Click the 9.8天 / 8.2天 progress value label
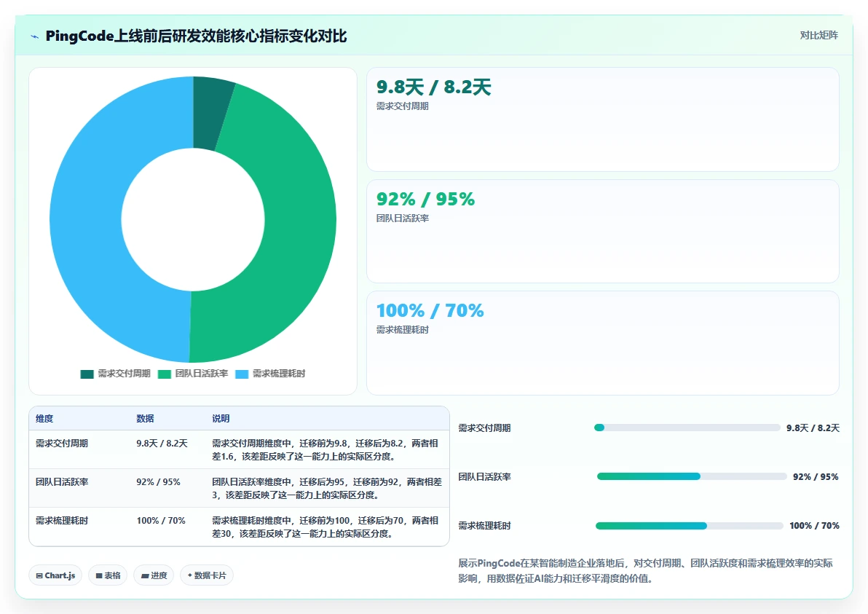The width and height of the screenshot is (868, 614). [x=813, y=428]
